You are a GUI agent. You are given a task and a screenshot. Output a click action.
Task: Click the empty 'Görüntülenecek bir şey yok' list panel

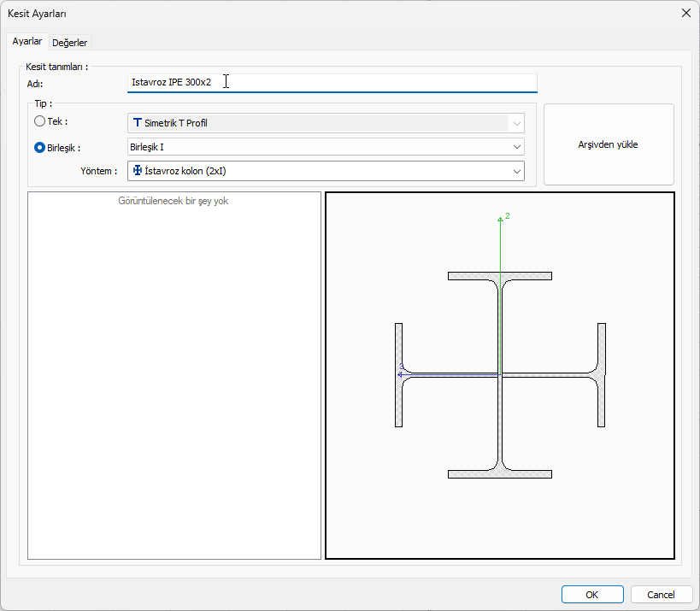click(174, 374)
